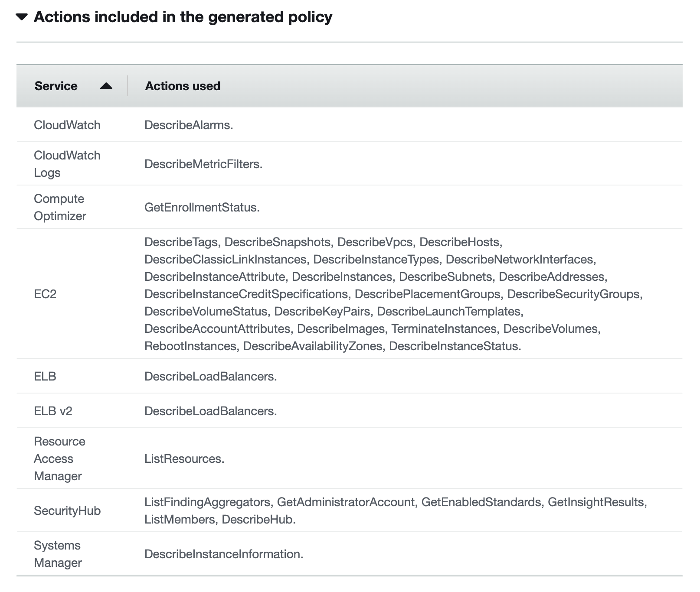Viewport: 700px width, 592px height.
Task: Click the SecurityHub actions list text
Action: (x=396, y=511)
